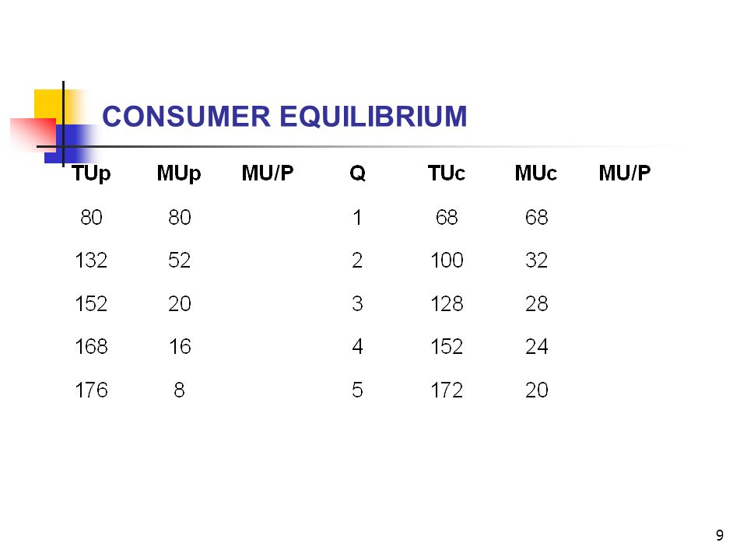This screenshot has height=560, width=747.
Task: Select the MUc column header
Action: coord(535,173)
